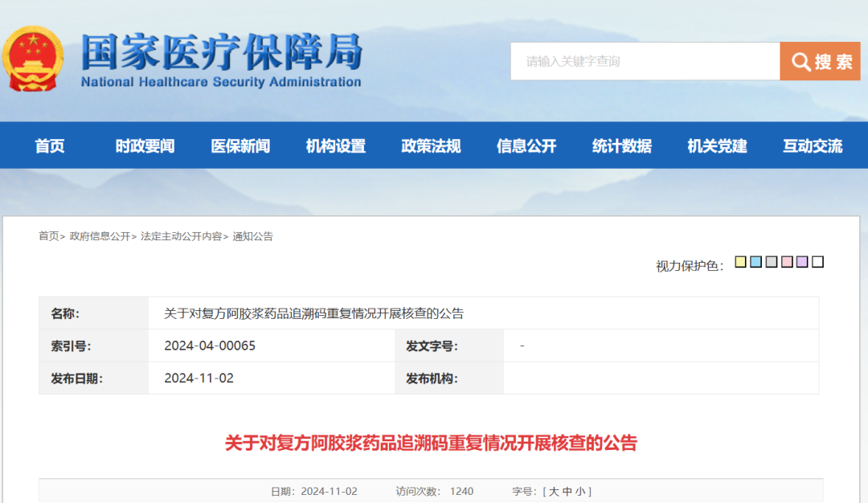The image size is (868, 503).
Task: Select the gray eye-protection color swatch
Action: click(771, 262)
